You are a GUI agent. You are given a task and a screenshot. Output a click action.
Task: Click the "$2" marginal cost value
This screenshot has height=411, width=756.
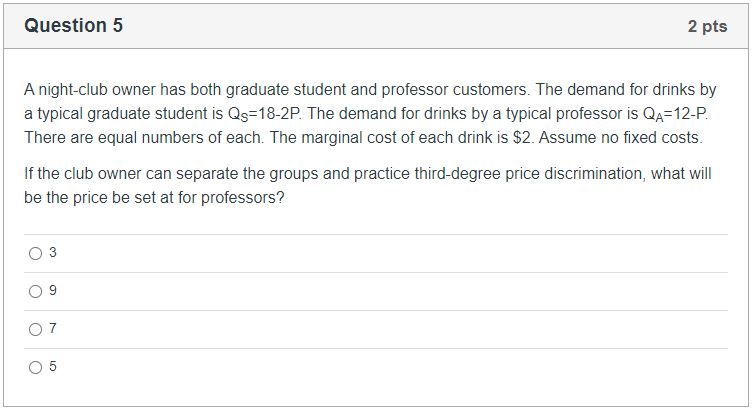point(522,137)
